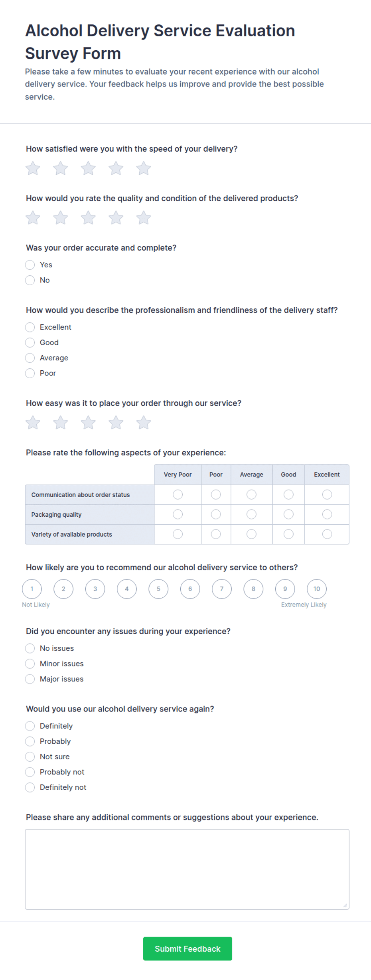Rate product quality with the fourth star
This screenshot has width=371, height=980.
point(116,218)
